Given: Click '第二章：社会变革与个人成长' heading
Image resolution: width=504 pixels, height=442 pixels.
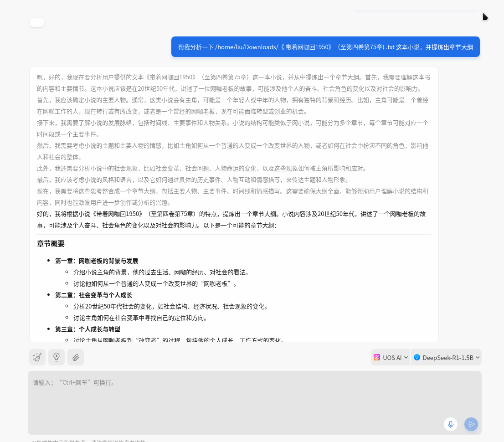Looking at the screenshot, I should pyautogui.click(x=93, y=295).
